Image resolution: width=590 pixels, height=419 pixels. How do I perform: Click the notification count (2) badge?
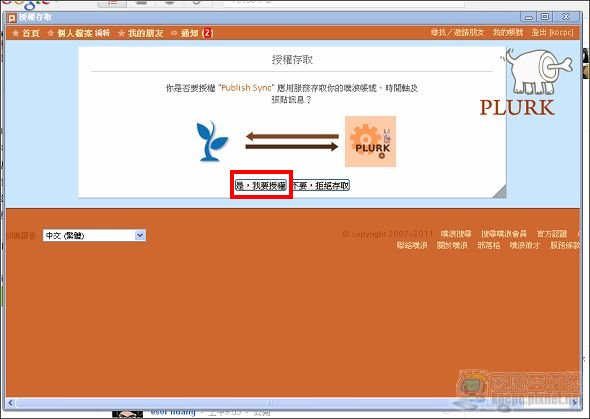pos(207,33)
